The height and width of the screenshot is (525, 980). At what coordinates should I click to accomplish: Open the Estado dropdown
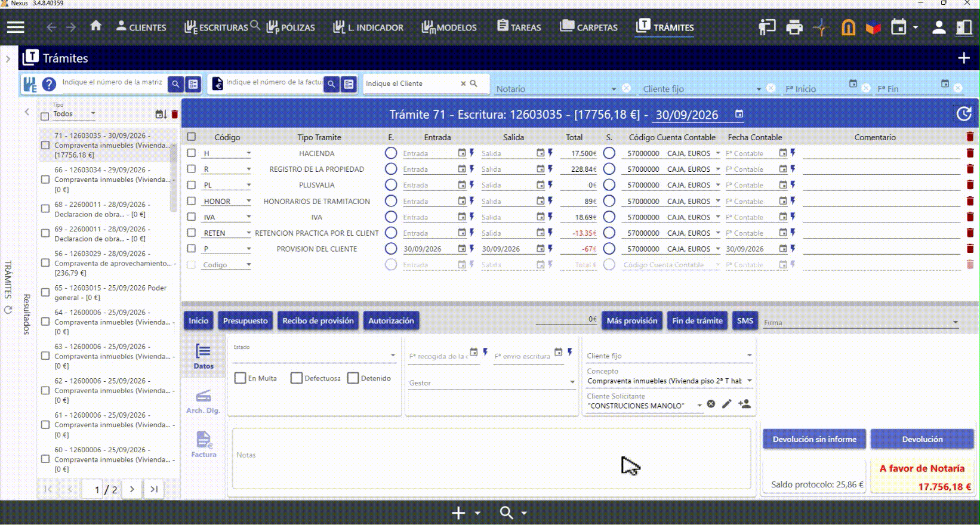pos(314,355)
